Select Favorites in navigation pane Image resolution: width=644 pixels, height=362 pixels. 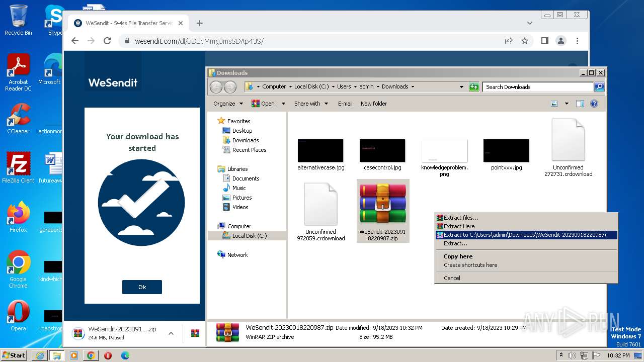[238, 121]
